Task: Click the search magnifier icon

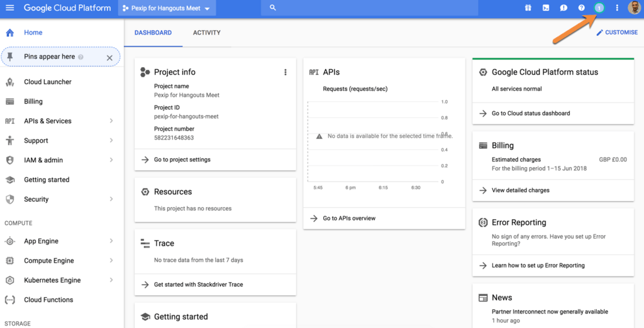Action: pyautogui.click(x=273, y=8)
